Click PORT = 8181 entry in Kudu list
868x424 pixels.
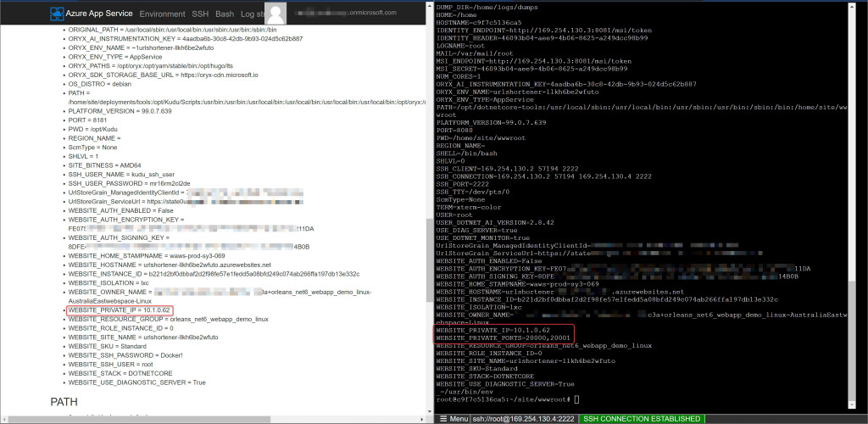pos(87,120)
